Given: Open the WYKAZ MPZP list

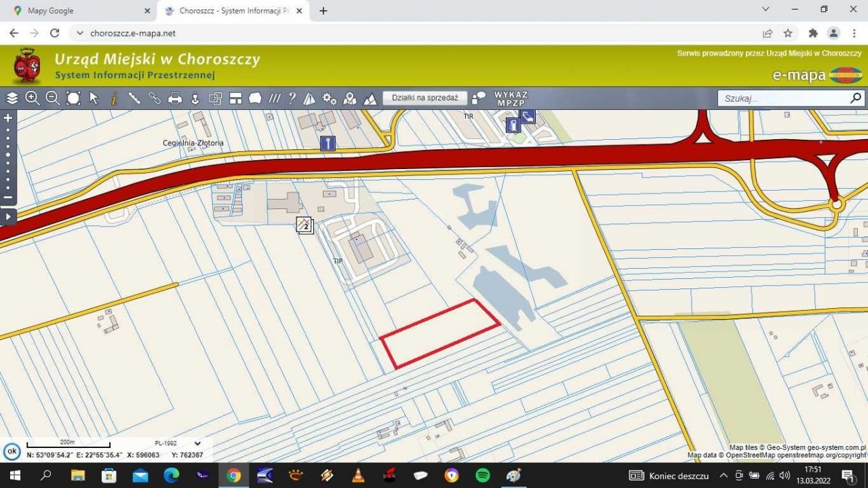Looking at the screenshot, I should (x=511, y=98).
